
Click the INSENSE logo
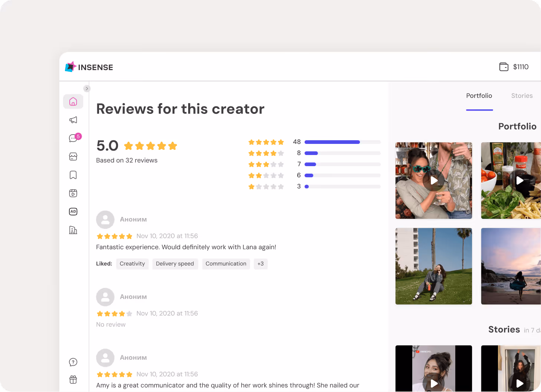(x=89, y=67)
